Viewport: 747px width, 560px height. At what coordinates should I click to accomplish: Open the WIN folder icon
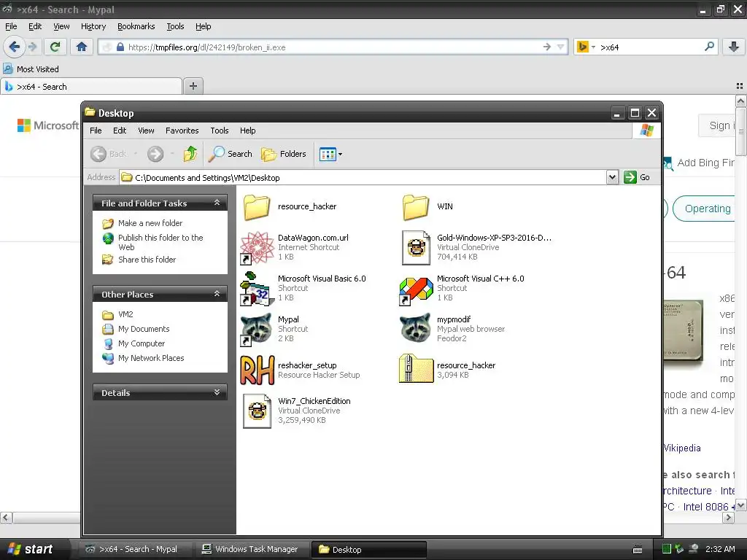416,207
